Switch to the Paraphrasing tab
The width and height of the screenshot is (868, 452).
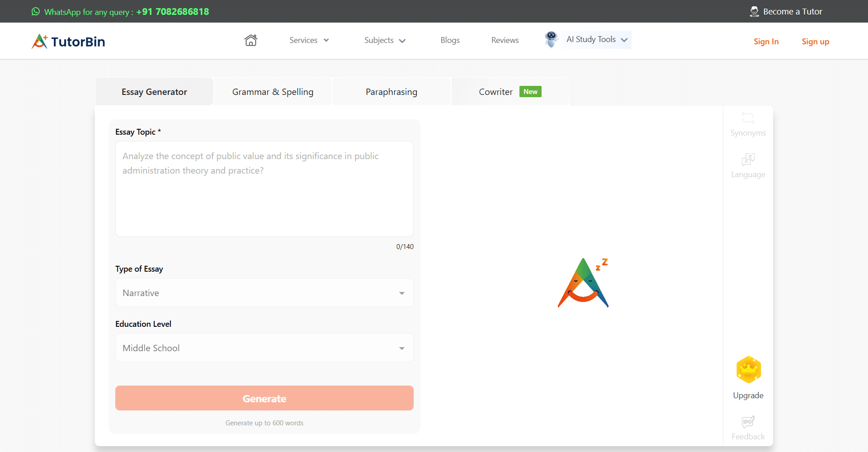click(x=391, y=92)
